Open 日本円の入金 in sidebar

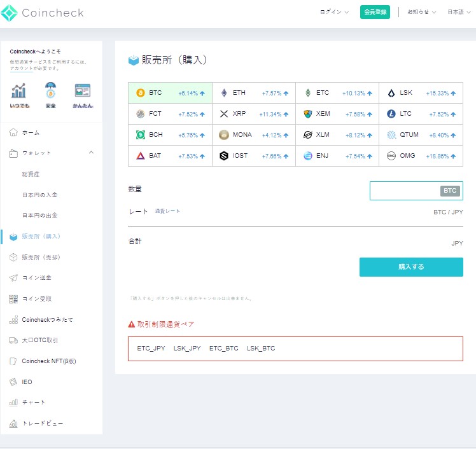pyautogui.click(x=39, y=195)
